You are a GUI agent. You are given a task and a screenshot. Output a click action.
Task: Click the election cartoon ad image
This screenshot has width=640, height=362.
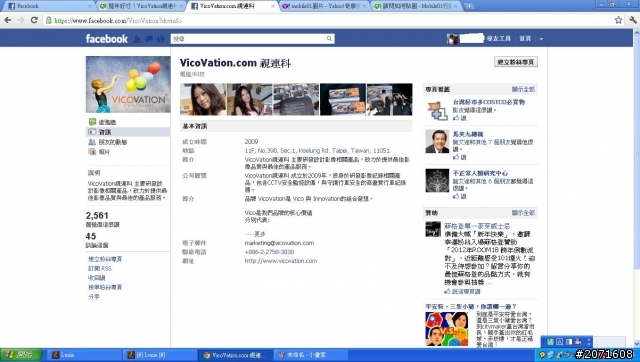coord(447,329)
